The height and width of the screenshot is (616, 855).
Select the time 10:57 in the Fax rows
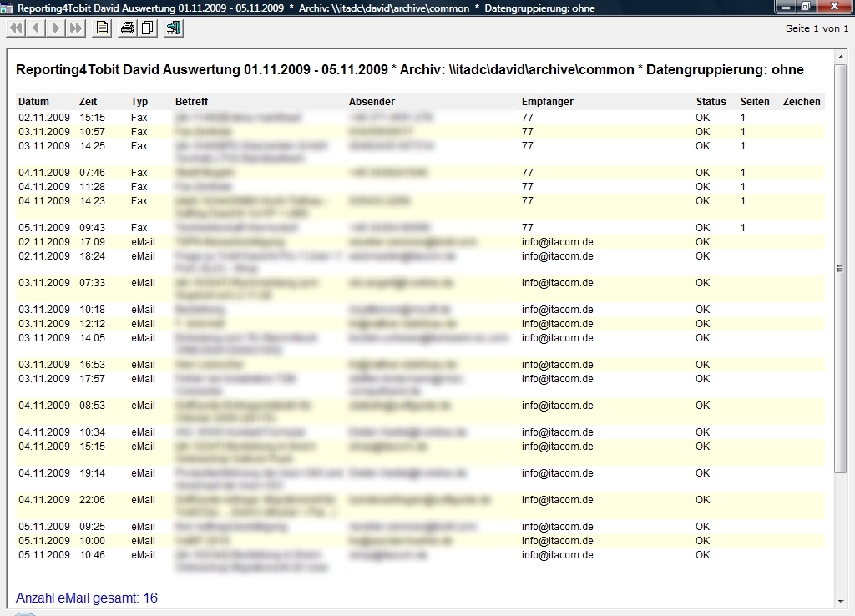(x=92, y=131)
